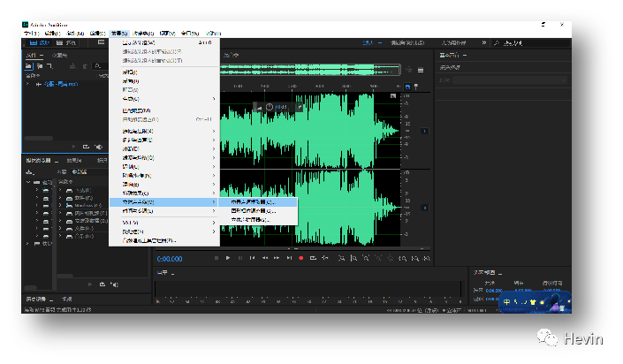
Task: Click the Zoom In Time icon
Action: pyautogui.click(x=366, y=258)
